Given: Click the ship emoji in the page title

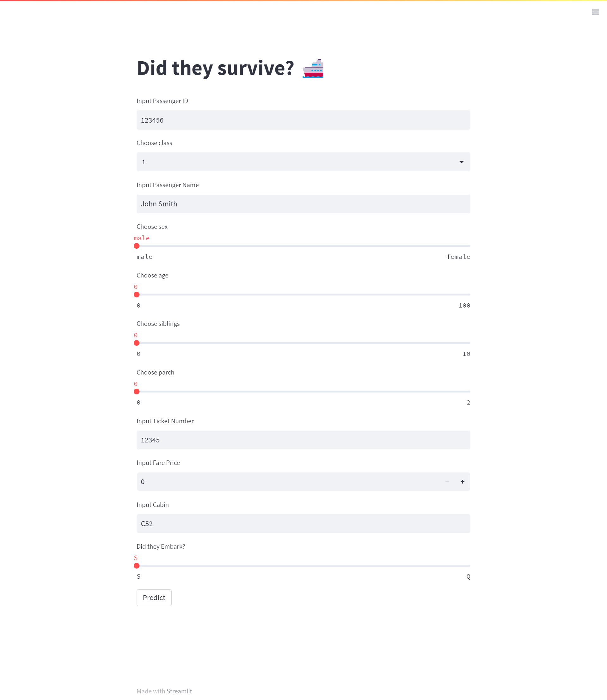Looking at the screenshot, I should tap(313, 68).
